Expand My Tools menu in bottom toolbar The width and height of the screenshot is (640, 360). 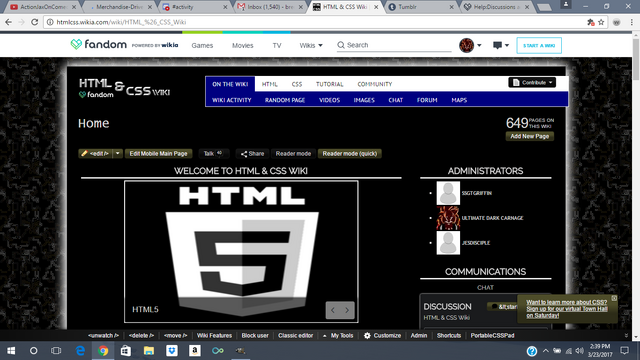(x=338, y=336)
